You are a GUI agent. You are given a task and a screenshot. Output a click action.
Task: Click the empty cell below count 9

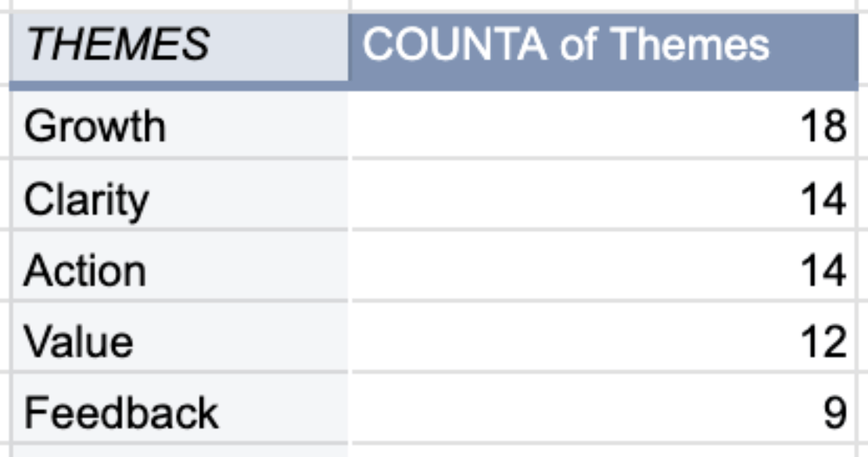tap(604, 451)
